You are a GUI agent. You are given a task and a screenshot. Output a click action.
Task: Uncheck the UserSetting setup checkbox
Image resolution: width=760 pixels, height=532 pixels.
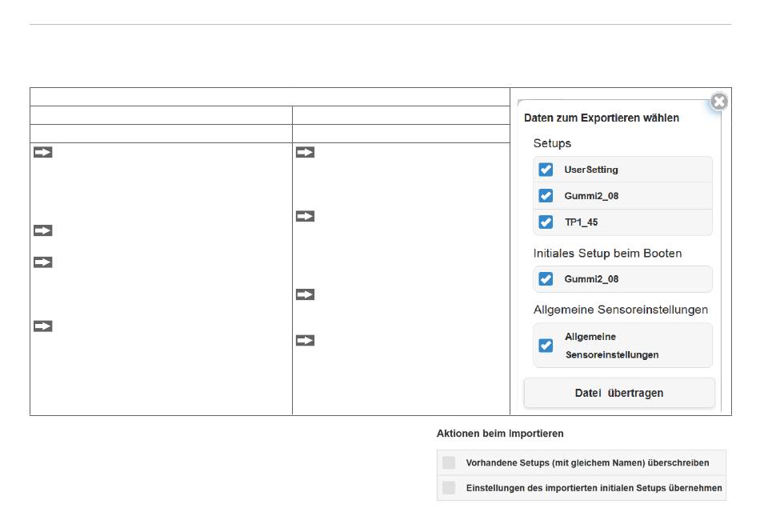546,170
